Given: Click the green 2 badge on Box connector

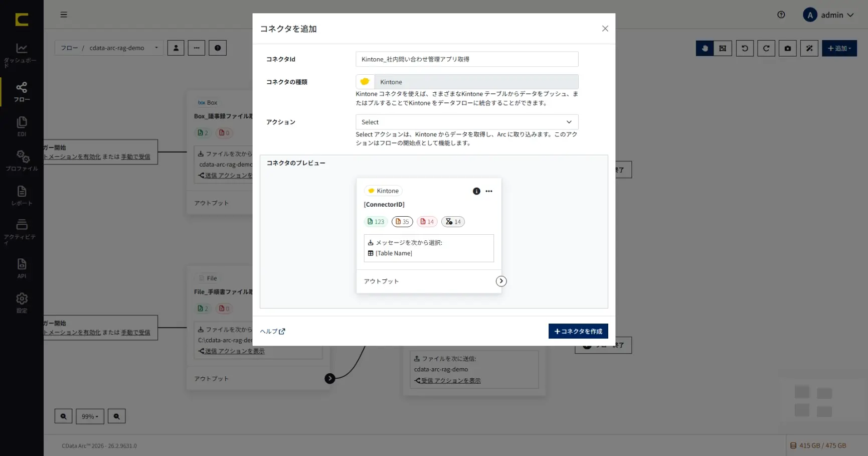Looking at the screenshot, I should (203, 133).
